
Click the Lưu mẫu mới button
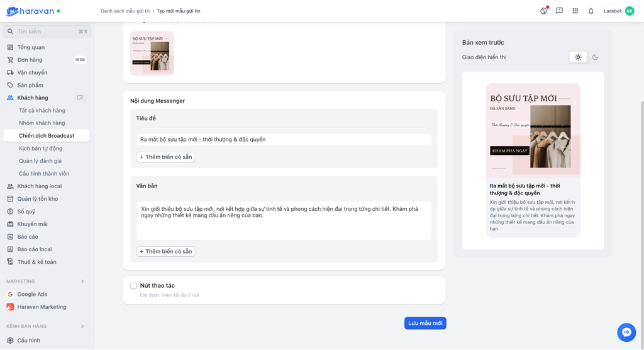tap(425, 323)
